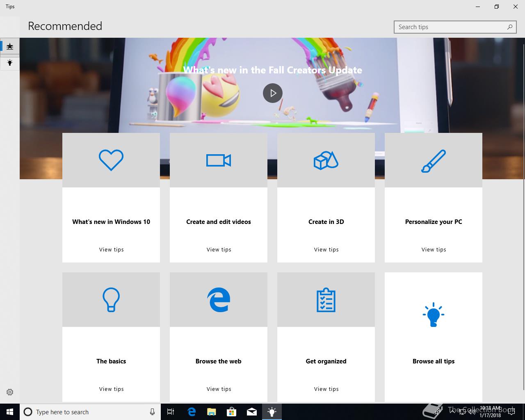View tips for Personalize your PC
Screen dimensions: 525x420
[434, 249]
